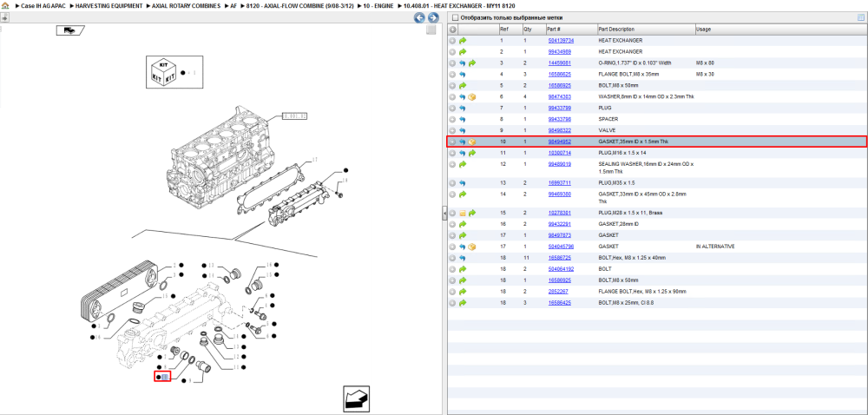Select the circle for WASHER 98474383 row
The height and width of the screenshot is (415, 868).
click(x=452, y=97)
